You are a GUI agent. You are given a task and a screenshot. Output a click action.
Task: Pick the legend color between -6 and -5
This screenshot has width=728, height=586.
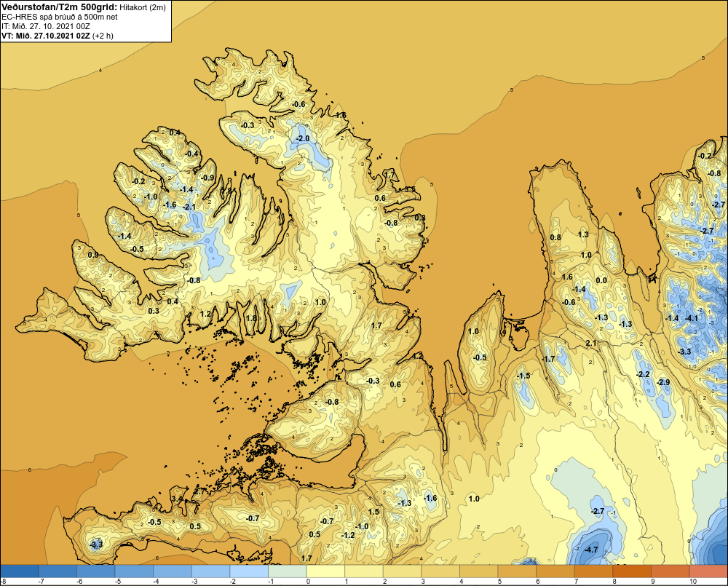coord(97,571)
